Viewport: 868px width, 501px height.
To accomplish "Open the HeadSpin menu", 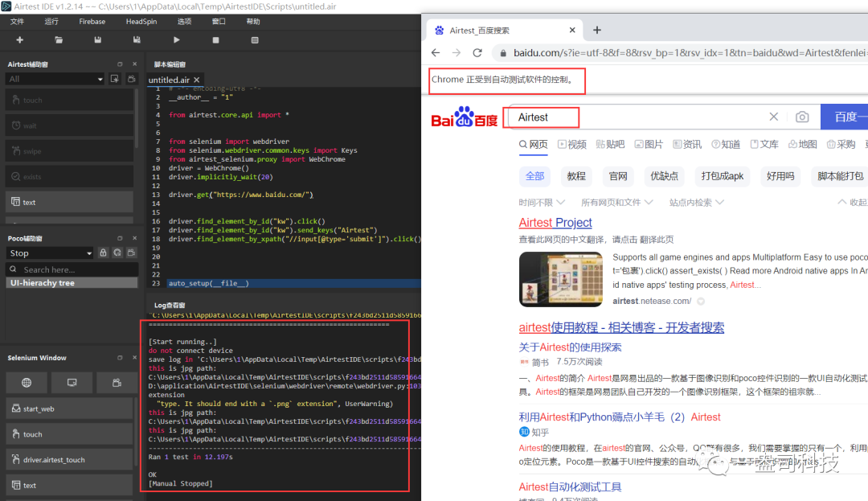I will point(141,22).
